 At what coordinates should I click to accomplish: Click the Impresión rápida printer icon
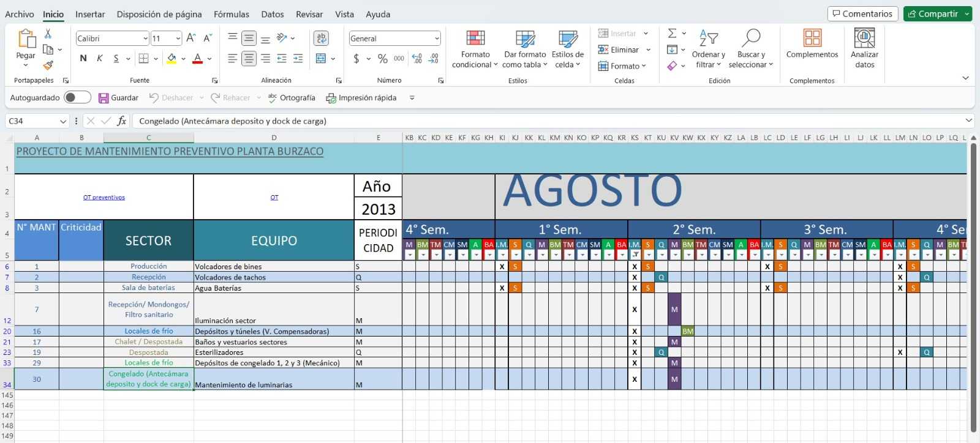pyautogui.click(x=331, y=98)
